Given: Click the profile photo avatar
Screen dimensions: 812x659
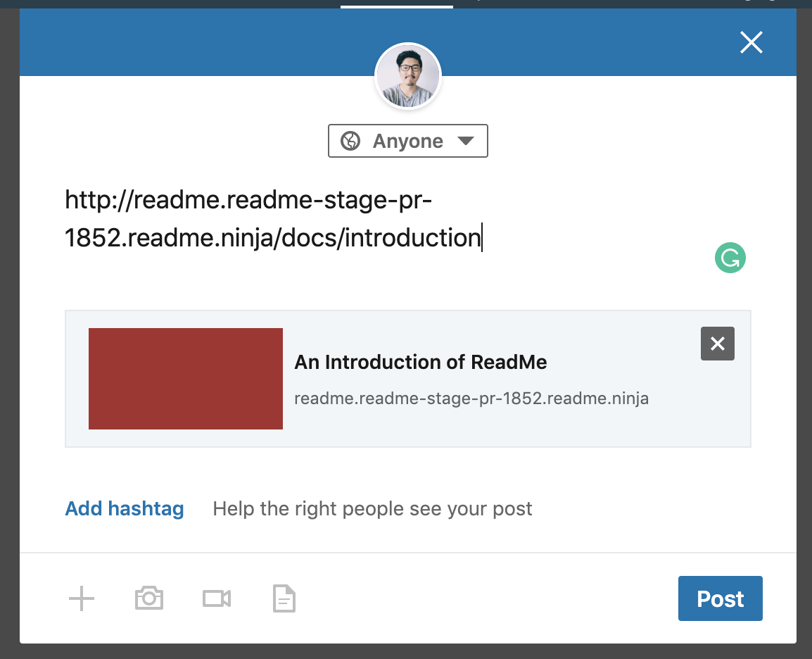Looking at the screenshot, I should [408, 76].
